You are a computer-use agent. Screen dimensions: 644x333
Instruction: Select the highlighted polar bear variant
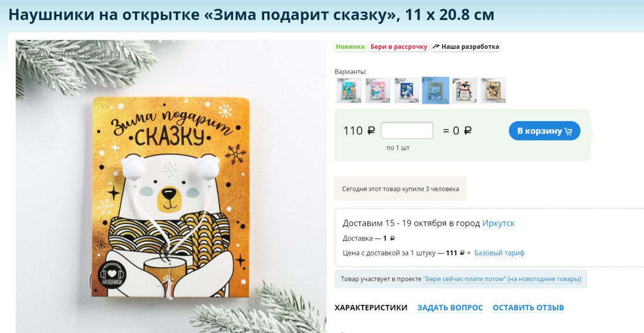[x=436, y=91]
